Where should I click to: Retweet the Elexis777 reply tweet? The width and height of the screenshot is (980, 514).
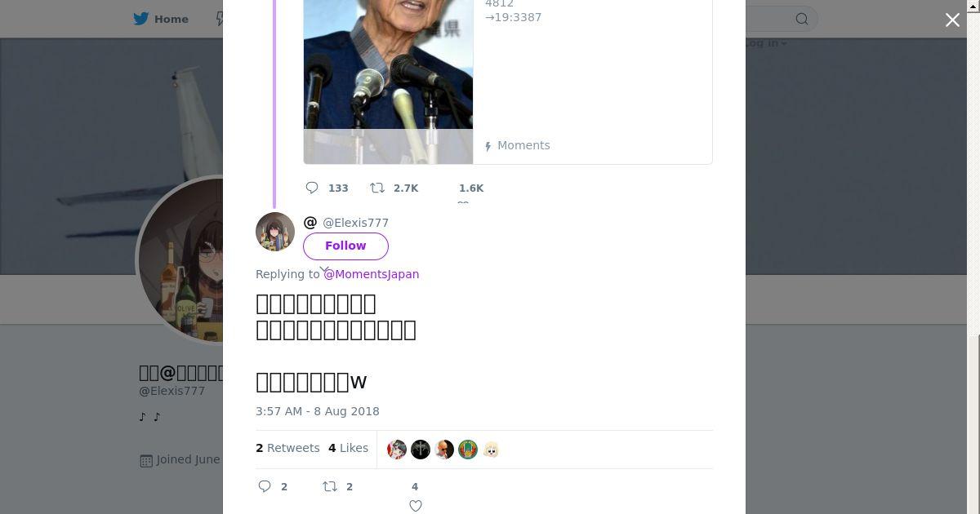tap(330, 486)
